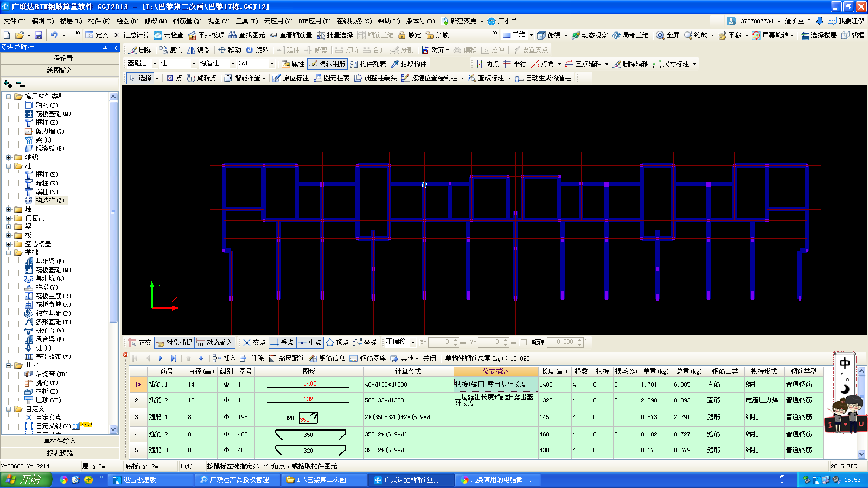Click the 单构件输入 button
Viewport: 868px width, 488px height.
click(60, 441)
